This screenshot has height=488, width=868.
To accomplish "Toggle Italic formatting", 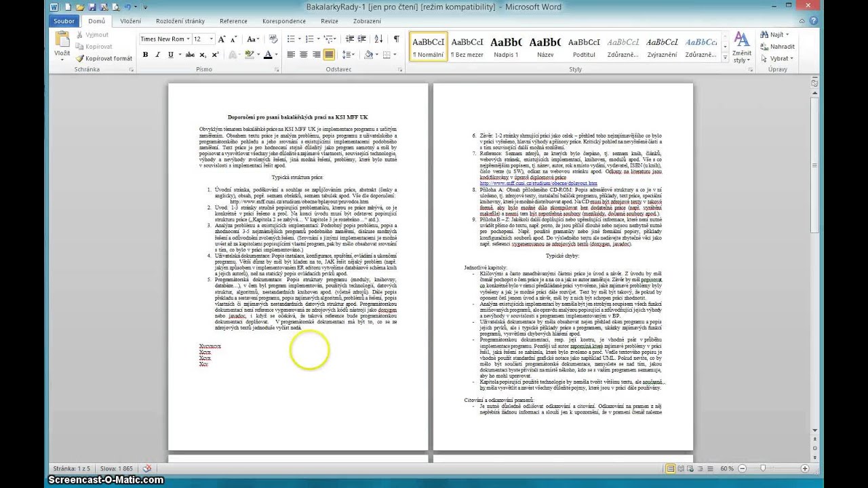I will [x=157, y=55].
